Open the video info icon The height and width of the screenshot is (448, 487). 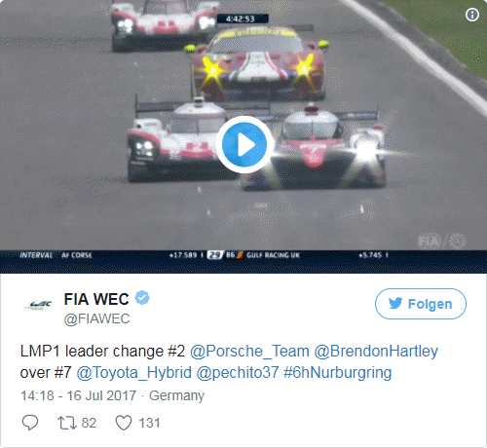pos(472,15)
